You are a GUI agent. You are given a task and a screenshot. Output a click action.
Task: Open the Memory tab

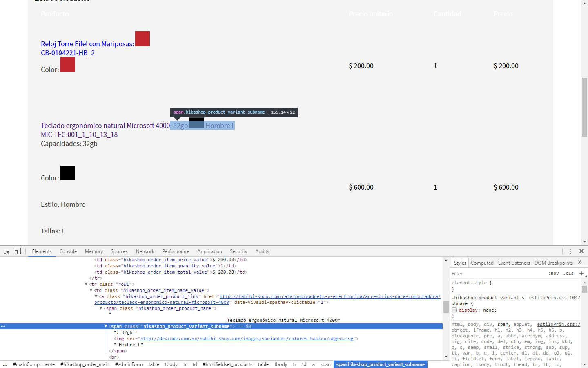tap(94, 251)
